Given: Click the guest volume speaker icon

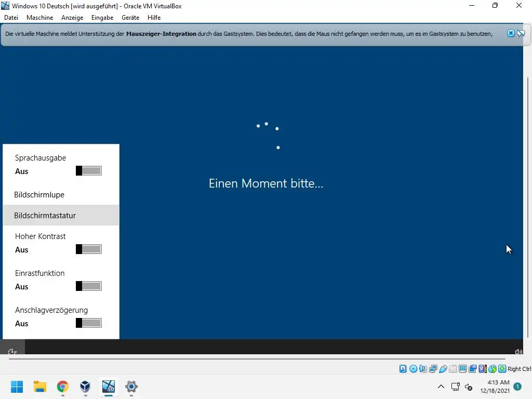Looking at the screenshot, I should 518,352.
